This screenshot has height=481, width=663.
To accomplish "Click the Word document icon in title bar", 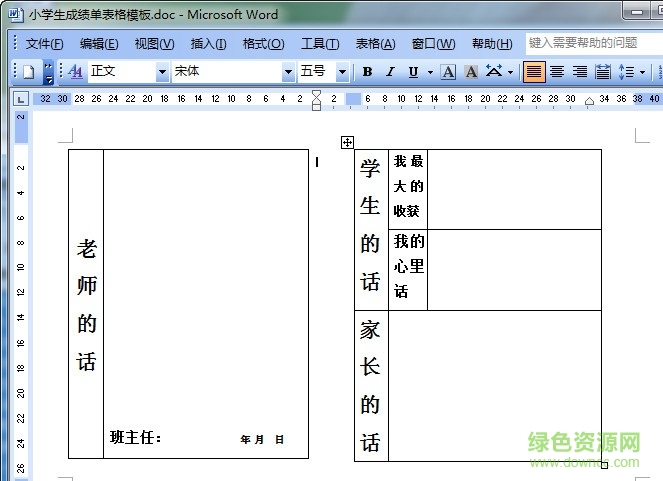I will click(16, 14).
